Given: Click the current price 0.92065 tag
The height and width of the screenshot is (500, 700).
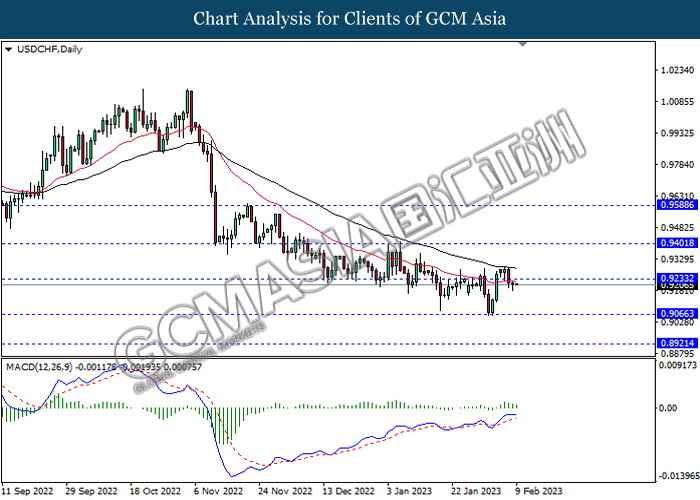Looking at the screenshot, I should (677, 285).
